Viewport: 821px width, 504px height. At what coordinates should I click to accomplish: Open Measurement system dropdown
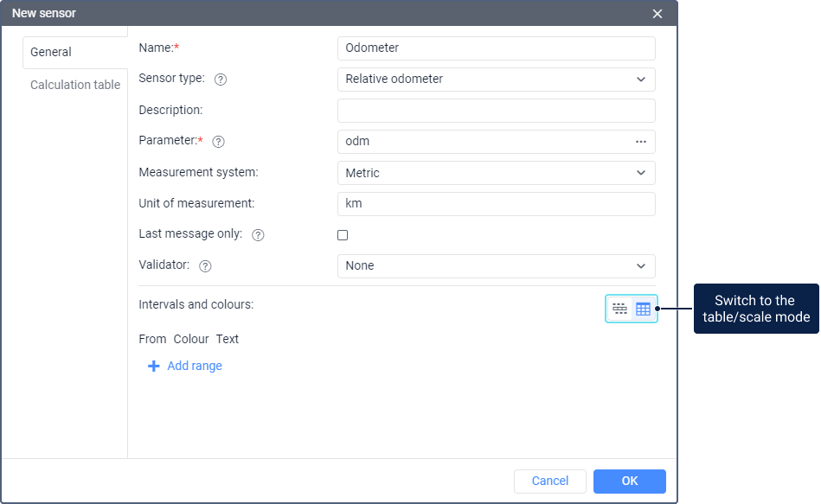[x=496, y=173]
